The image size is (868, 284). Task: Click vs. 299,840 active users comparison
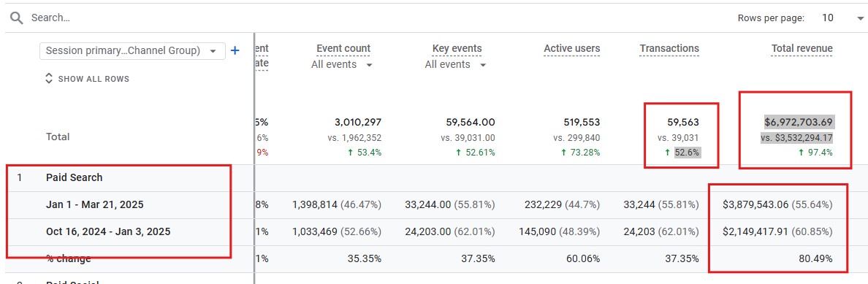click(576, 138)
